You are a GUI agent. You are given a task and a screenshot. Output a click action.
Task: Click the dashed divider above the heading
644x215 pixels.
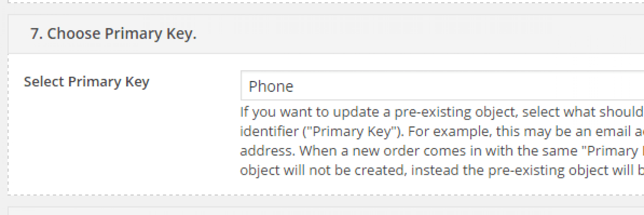tap(322, 3)
